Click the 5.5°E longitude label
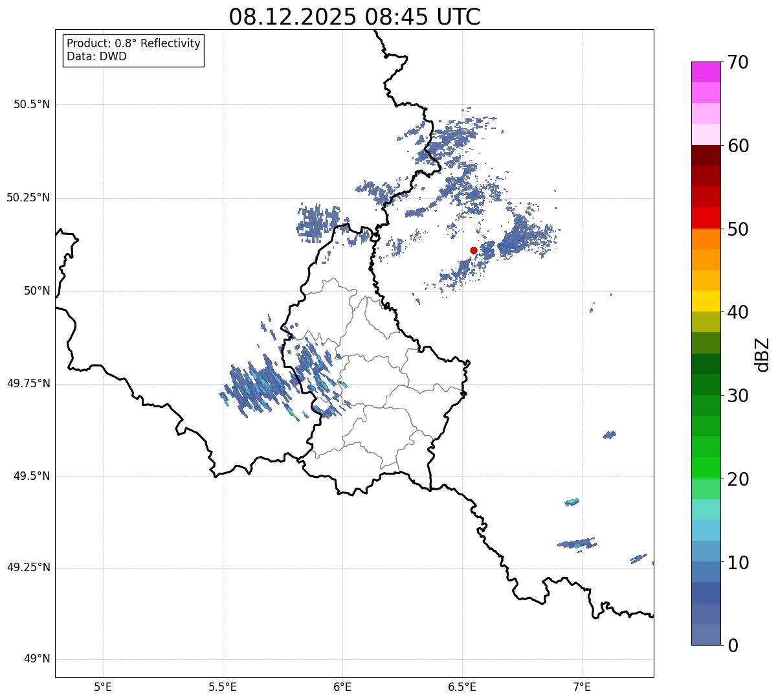Screen dimensions: 778x700 223,687
